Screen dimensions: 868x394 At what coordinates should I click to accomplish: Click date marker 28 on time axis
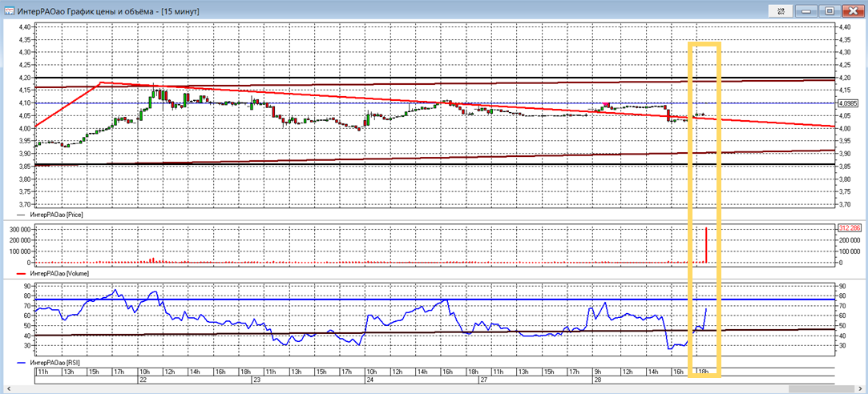[x=596, y=380]
